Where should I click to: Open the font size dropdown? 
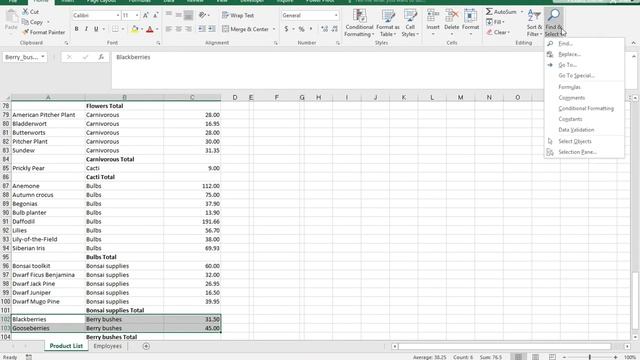click(x=137, y=16)
